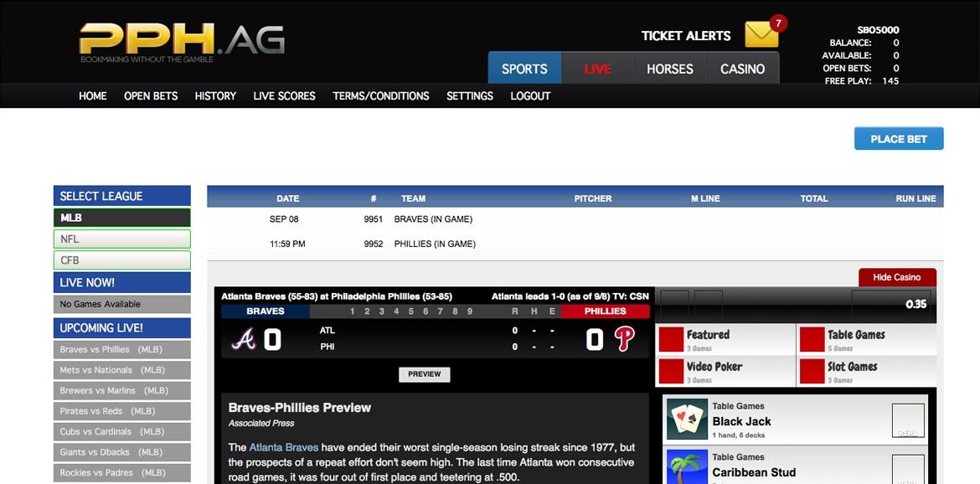The image size is (980, 484).
Task: Click game number 9952
Action: click(373, 245)
